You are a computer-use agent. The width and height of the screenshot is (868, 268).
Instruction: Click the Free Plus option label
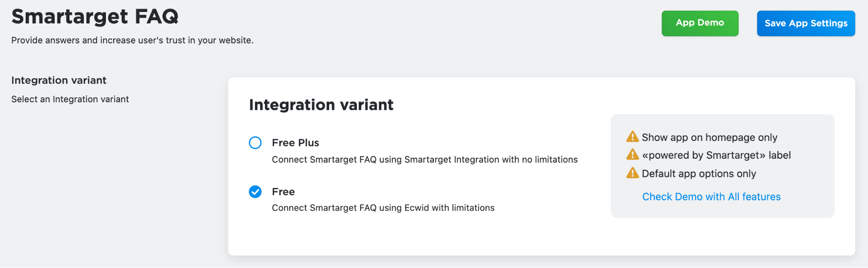tap(295, 143)
